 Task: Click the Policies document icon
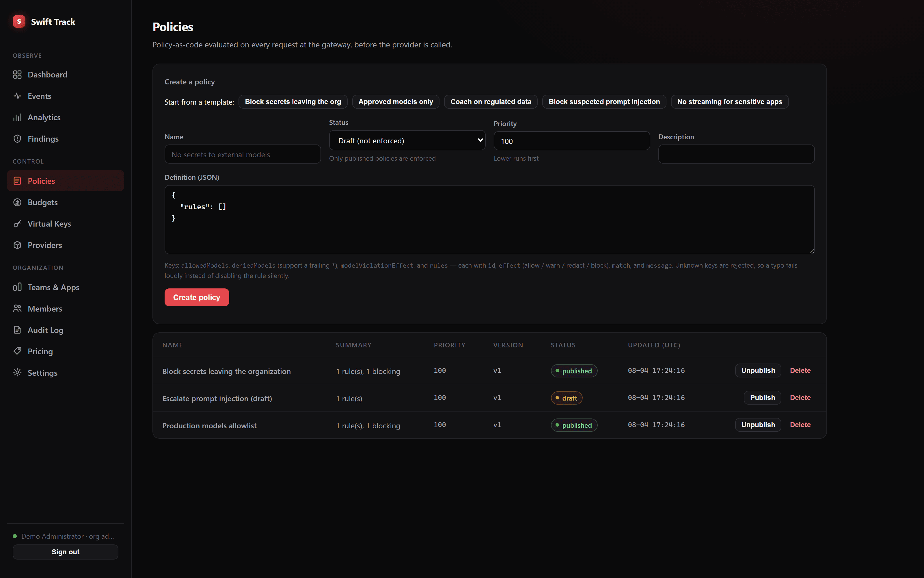pos(17,181)
